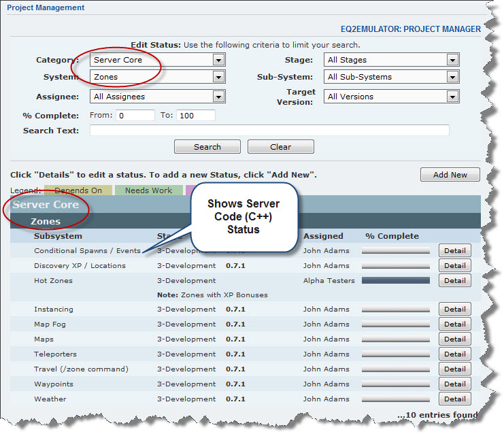
Task: Click the Add New button
Action: click(x=450, y=175)
